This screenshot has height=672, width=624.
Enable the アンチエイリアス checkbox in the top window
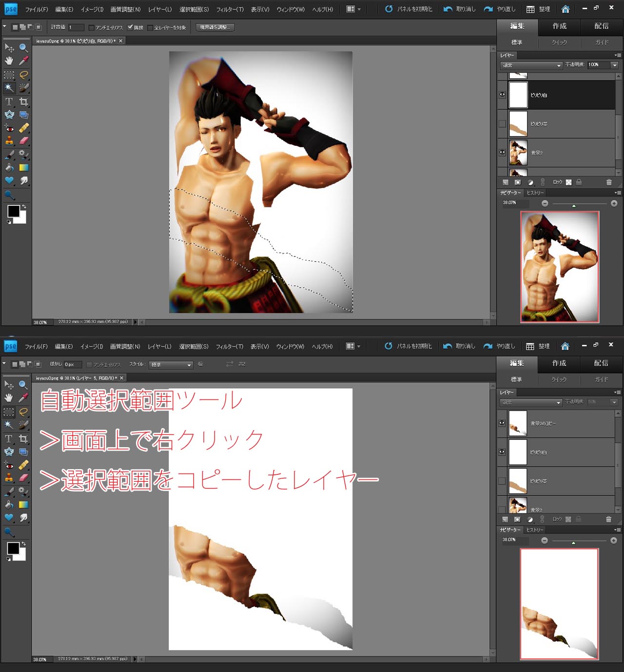tap(91, 28)
